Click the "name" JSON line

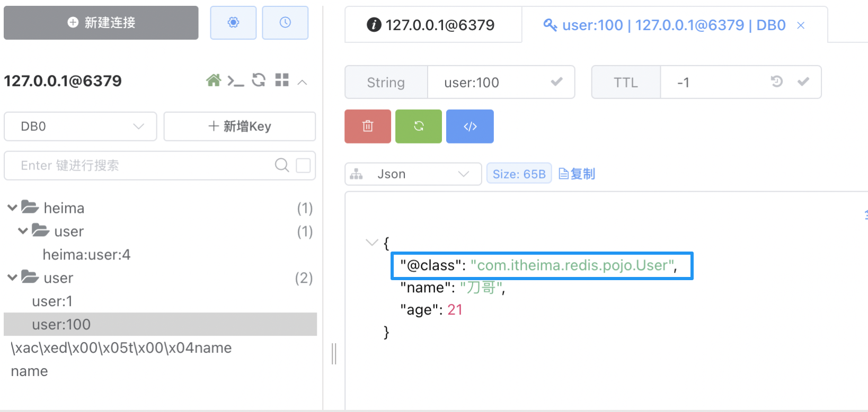pyautogui.click(x=453, y=288)
